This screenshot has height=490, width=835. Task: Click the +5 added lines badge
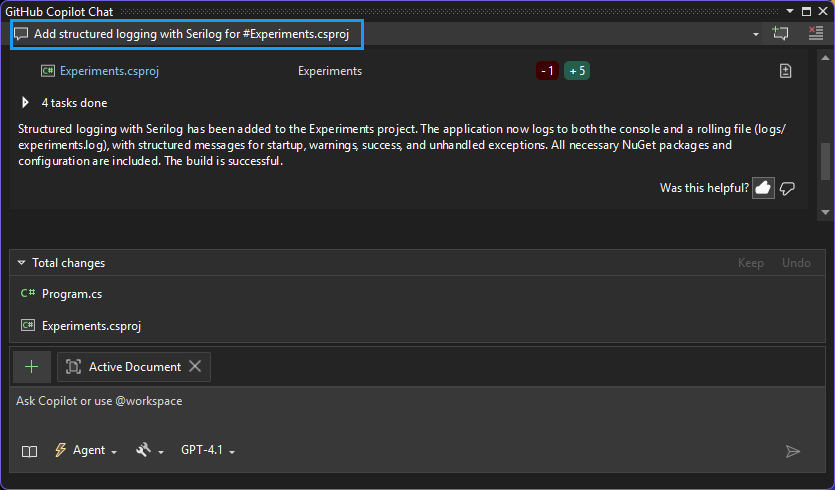tap(577, 71)
